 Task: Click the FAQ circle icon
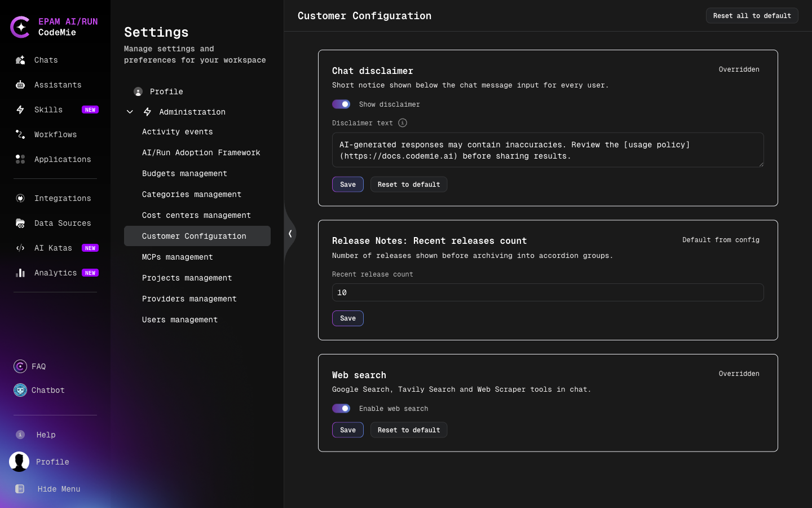tap(20, 366)
